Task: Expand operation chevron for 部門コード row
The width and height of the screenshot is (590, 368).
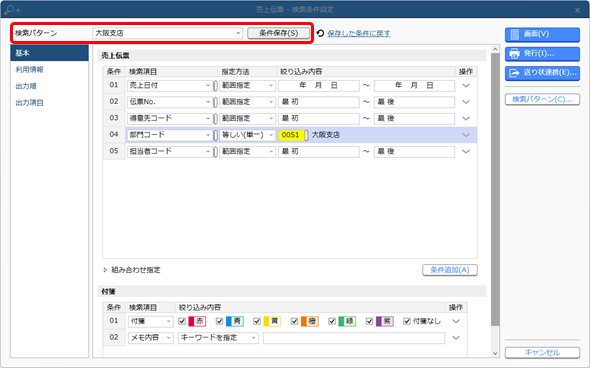Action: pos(466,135)
